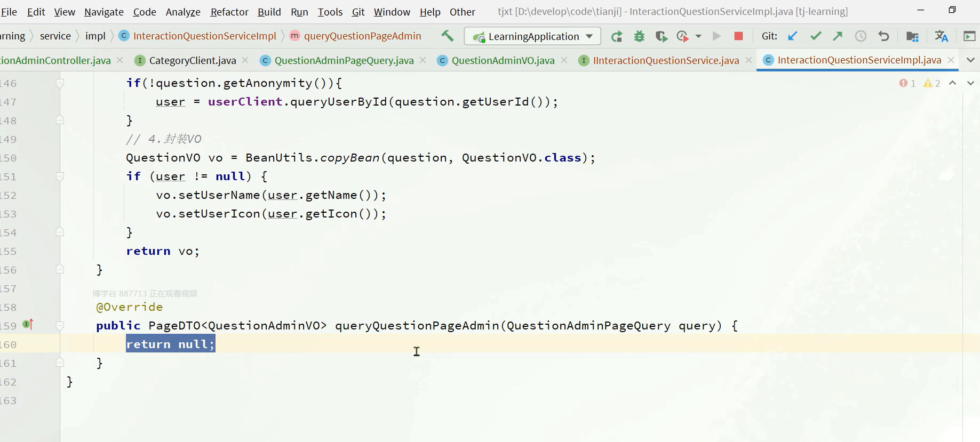980x442 pixels.
Task: Commit changes with the green checkmark icon
Action: (816, 36)
